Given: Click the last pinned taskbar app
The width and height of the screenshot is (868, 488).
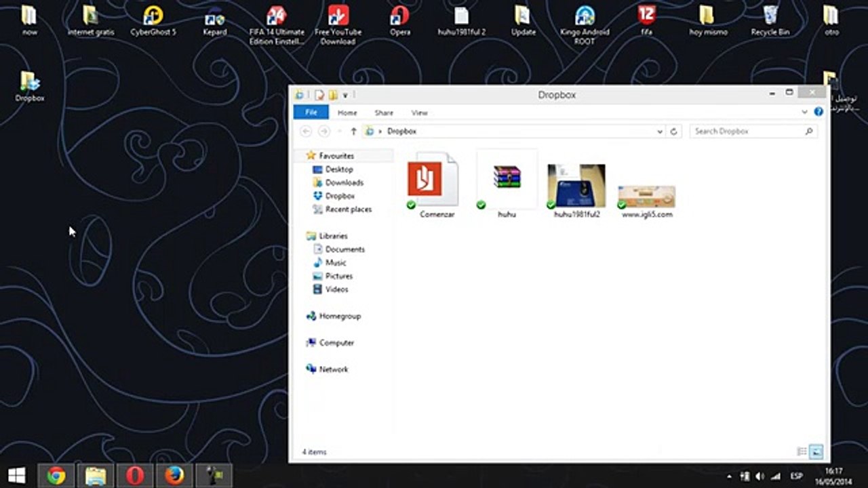Looking at the screenshot, I should coord(214,476).
